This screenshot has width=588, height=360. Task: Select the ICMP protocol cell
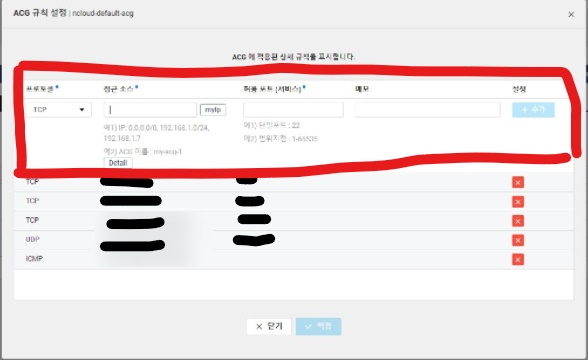(x=34, y=258)
